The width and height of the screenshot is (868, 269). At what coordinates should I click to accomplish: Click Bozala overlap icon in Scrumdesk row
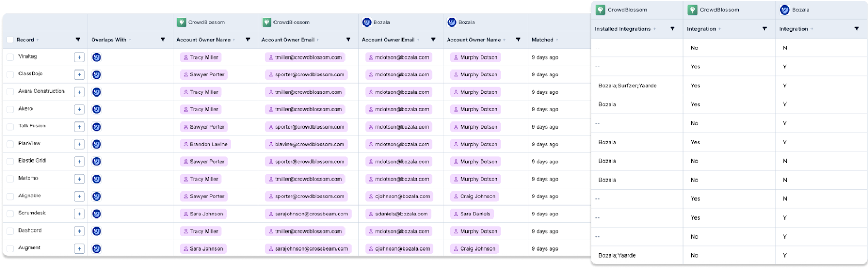97,214
